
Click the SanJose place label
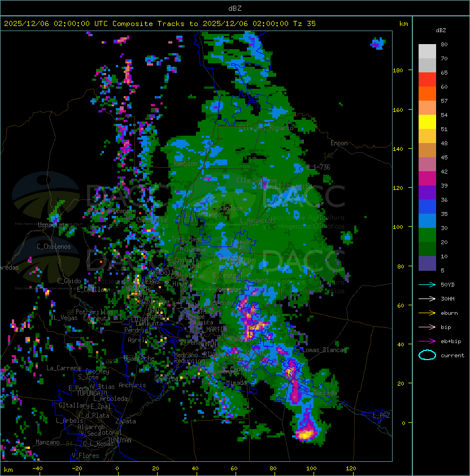click(230, 208)
